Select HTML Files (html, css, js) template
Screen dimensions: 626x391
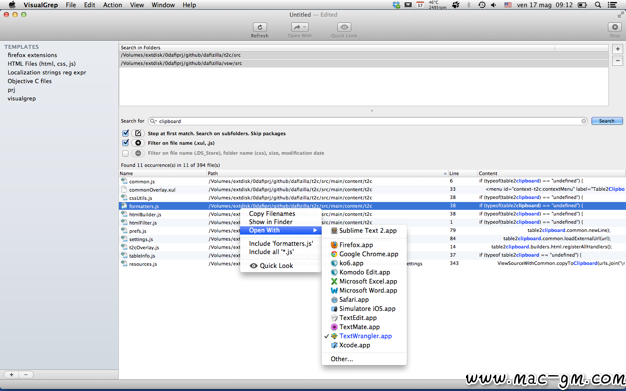tap(42, 64)
